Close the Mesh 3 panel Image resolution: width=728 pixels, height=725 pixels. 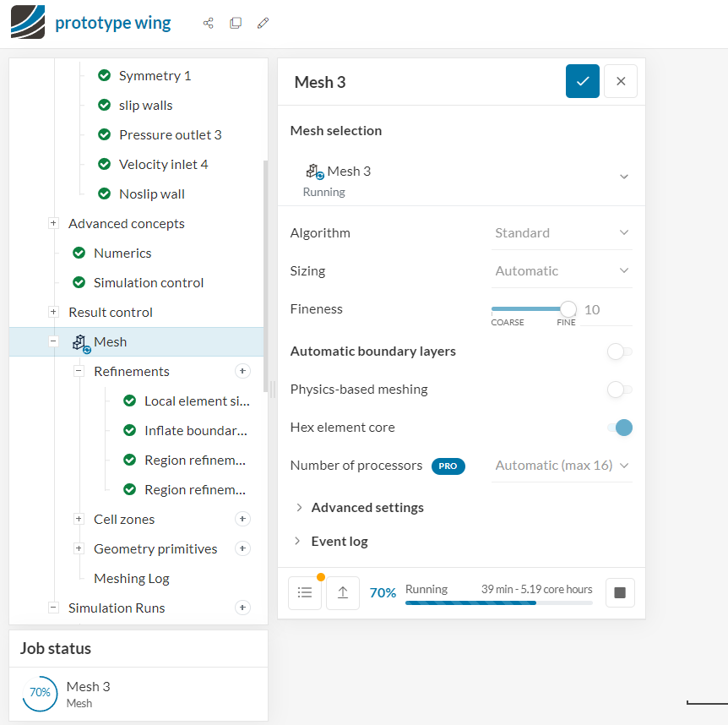(621, 81)
